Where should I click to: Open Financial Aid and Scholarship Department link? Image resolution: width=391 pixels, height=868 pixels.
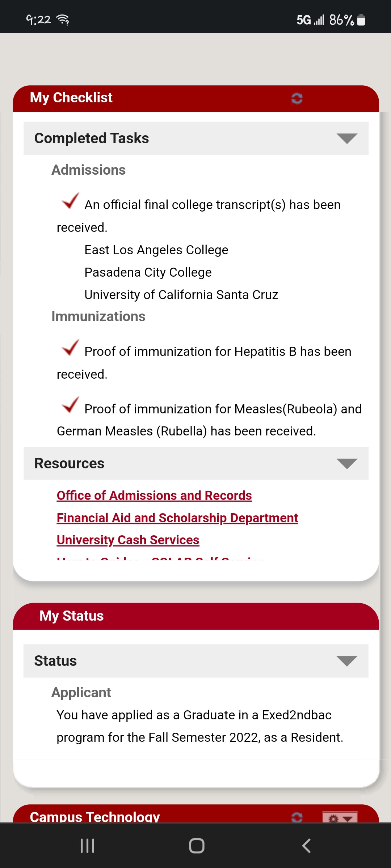(177, 518)
